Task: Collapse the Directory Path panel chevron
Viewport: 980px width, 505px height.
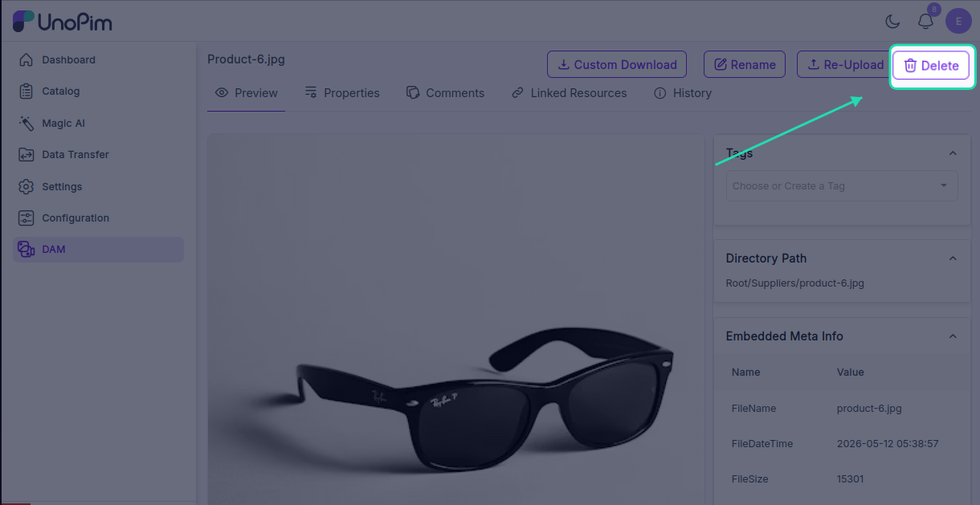Action: point(953,259)
